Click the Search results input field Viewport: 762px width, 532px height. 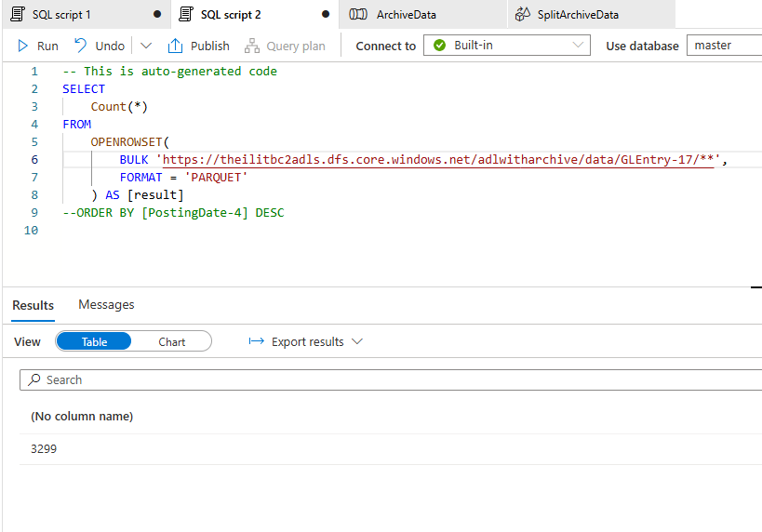(391, 379)
